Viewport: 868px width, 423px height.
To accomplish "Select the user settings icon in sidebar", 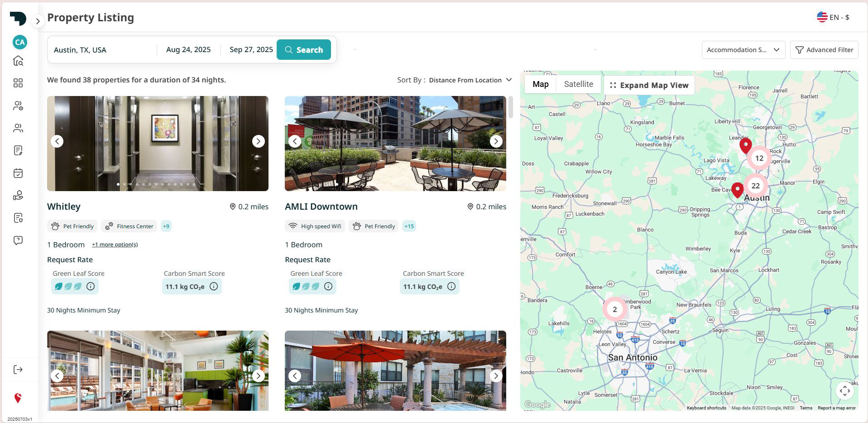I will pyautogui.click(x=18, y=106).
